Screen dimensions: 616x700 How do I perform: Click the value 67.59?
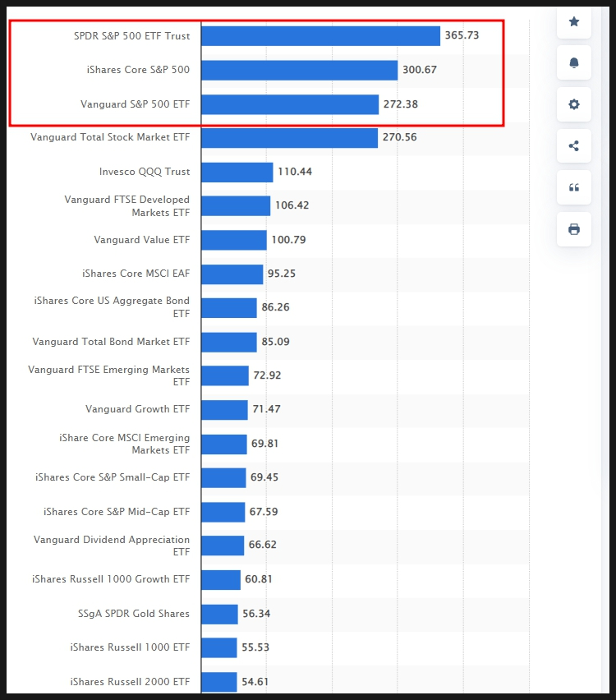[x=264, y=512]
